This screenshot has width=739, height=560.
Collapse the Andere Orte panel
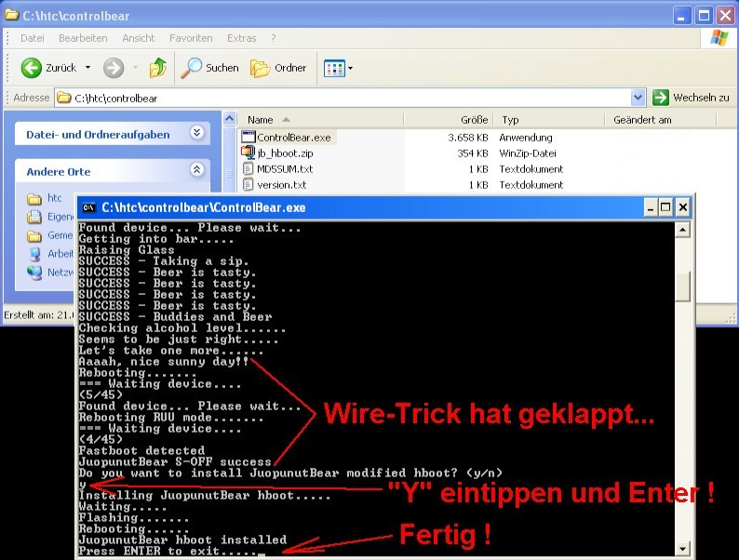[x=196, y=170]
